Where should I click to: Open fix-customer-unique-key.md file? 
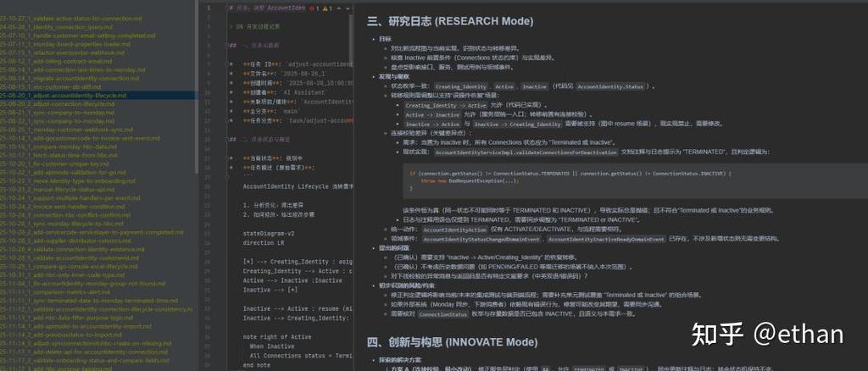point(54,163)
